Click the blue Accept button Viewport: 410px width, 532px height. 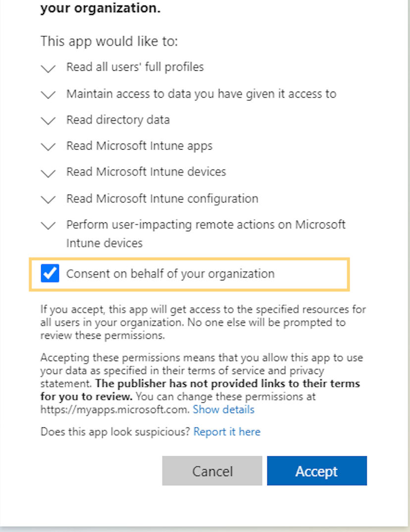[x=316, y=471]
